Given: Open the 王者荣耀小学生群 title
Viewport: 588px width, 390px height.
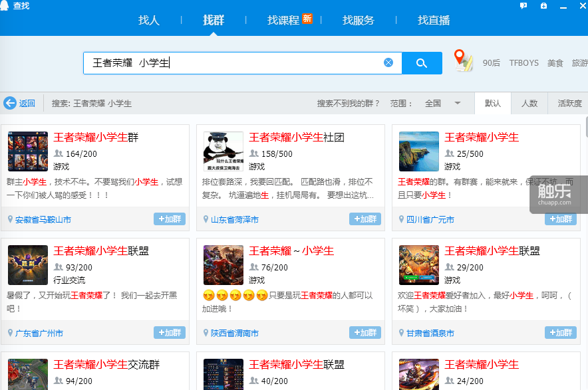Looking at the screenshot, I should click(x=96, y=137).
